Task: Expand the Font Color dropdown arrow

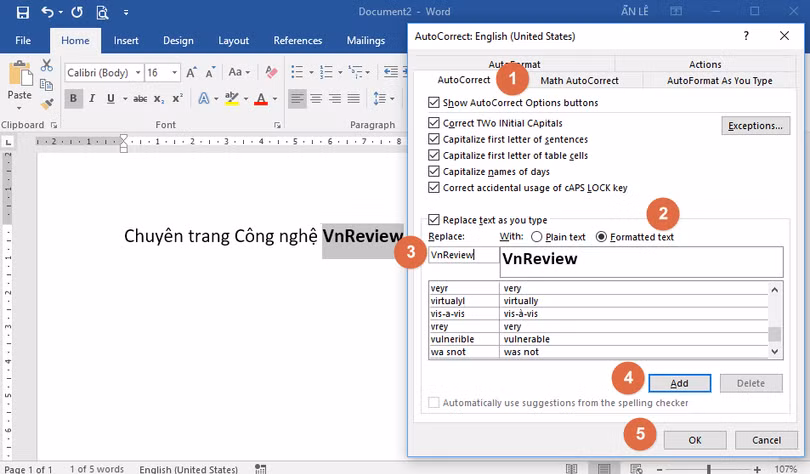Action: (x=275, y=99)
